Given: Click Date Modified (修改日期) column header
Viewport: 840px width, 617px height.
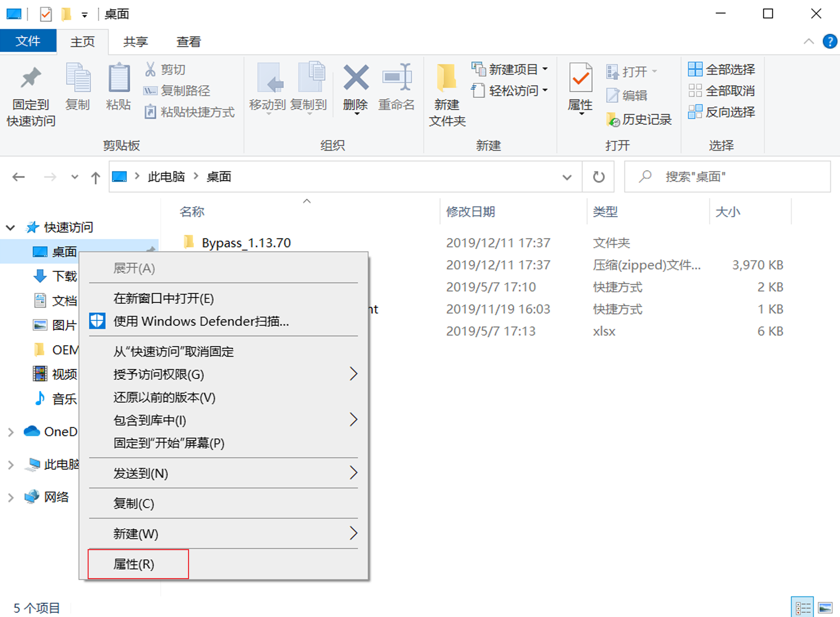Looking at the screenshot, I should click(x=470, y=212).
